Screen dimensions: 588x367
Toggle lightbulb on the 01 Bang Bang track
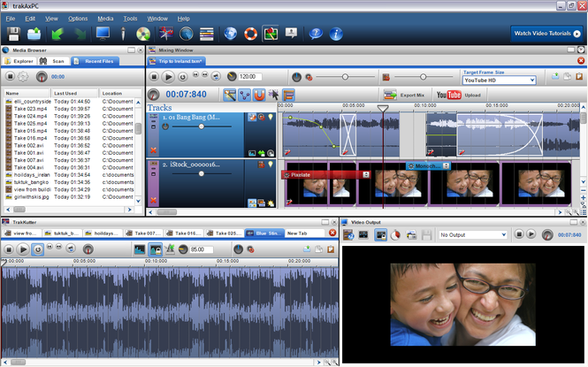pos(271,117)
